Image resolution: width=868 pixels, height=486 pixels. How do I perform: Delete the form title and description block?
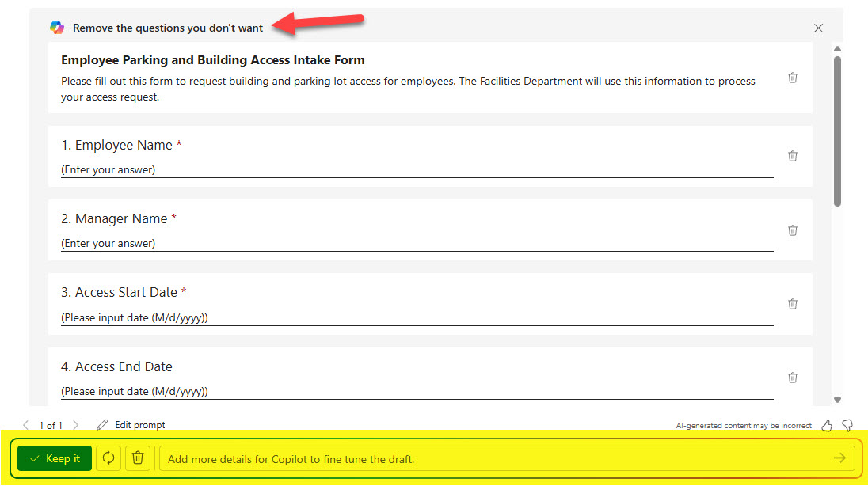click(792, 78)
